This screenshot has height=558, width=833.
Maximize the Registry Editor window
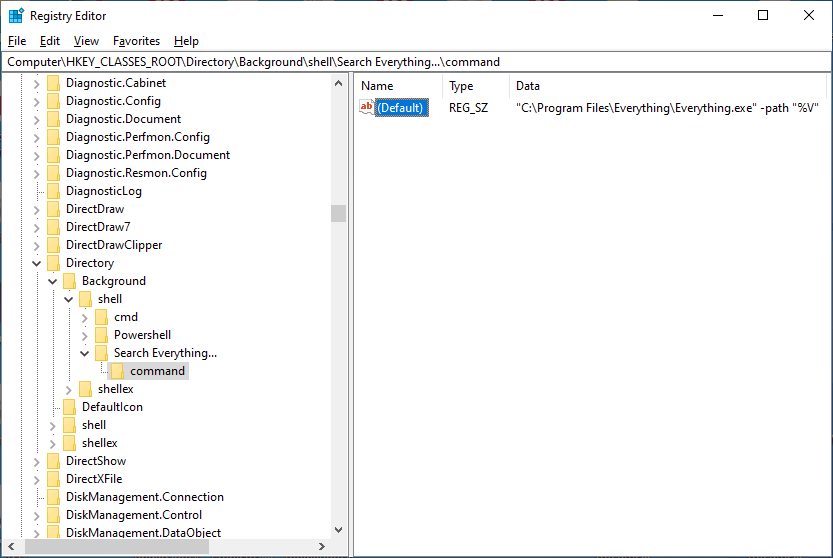(763, 15)
